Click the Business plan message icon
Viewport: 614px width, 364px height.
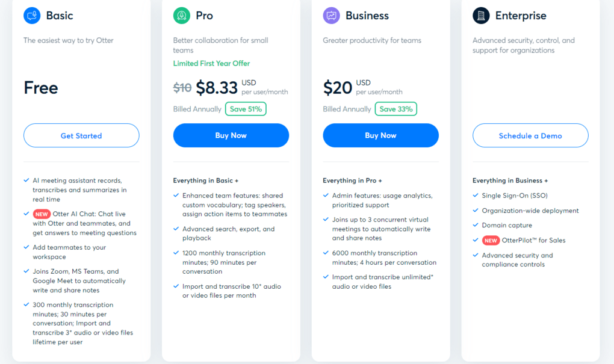[x=330, y=15]
